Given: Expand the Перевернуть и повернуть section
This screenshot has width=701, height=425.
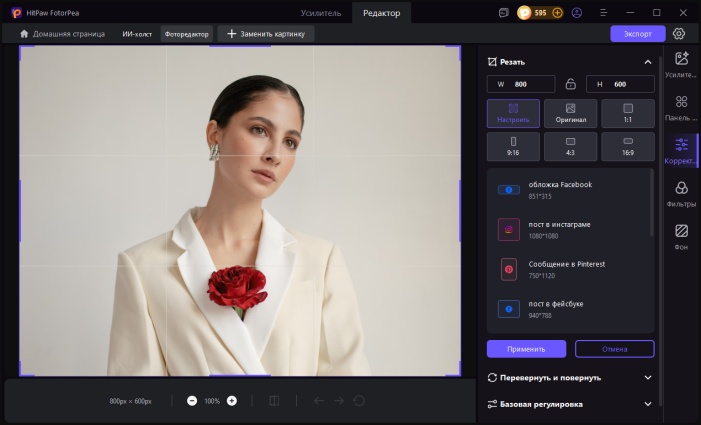Looking at the screenshot, I should point(647,378).
